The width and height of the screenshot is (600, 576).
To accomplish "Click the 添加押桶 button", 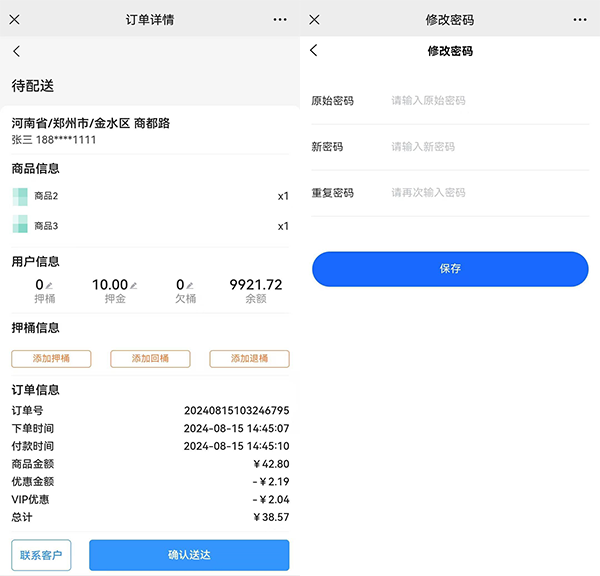I will (51, 359).
